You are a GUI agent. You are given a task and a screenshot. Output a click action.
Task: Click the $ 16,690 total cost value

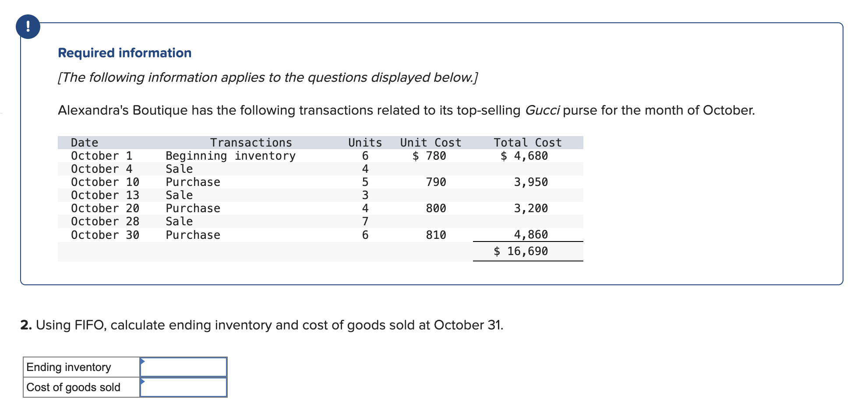click(521, 251)
